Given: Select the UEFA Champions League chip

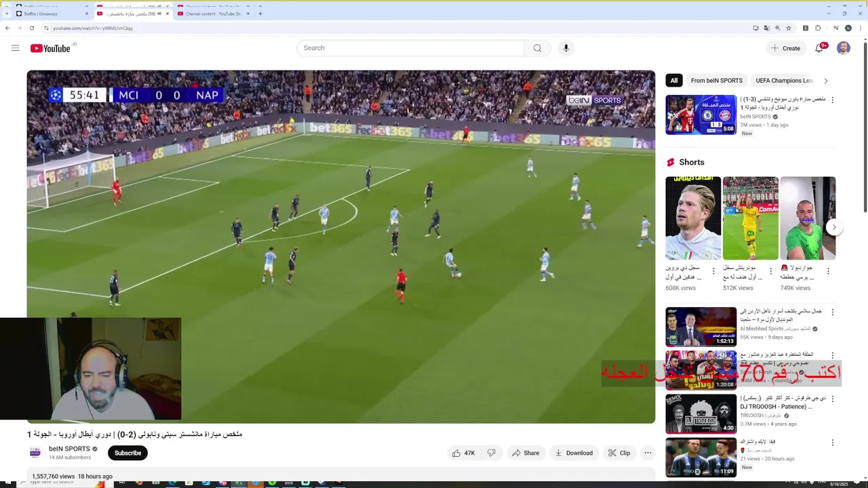Looking at the screenshot, I should [x=784, y=81].
